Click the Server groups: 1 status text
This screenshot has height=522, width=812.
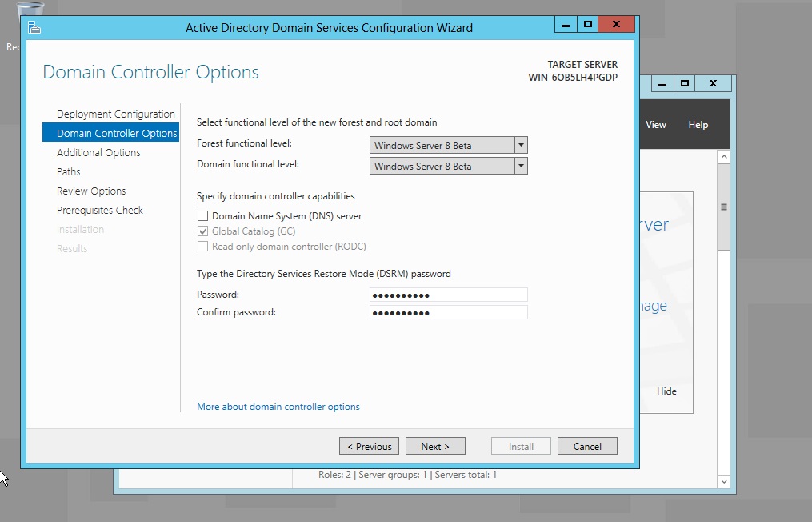click(x=393, y=474)
